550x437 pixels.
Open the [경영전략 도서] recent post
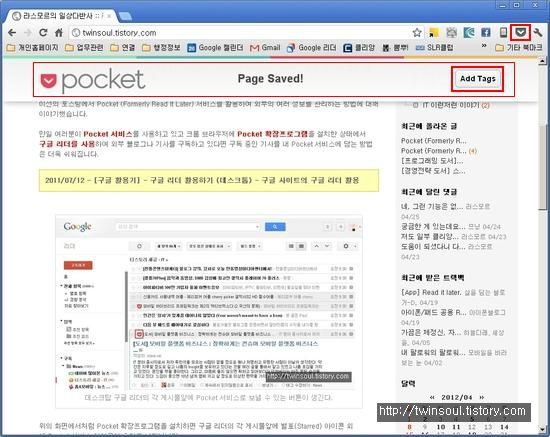tap(433, 171)
